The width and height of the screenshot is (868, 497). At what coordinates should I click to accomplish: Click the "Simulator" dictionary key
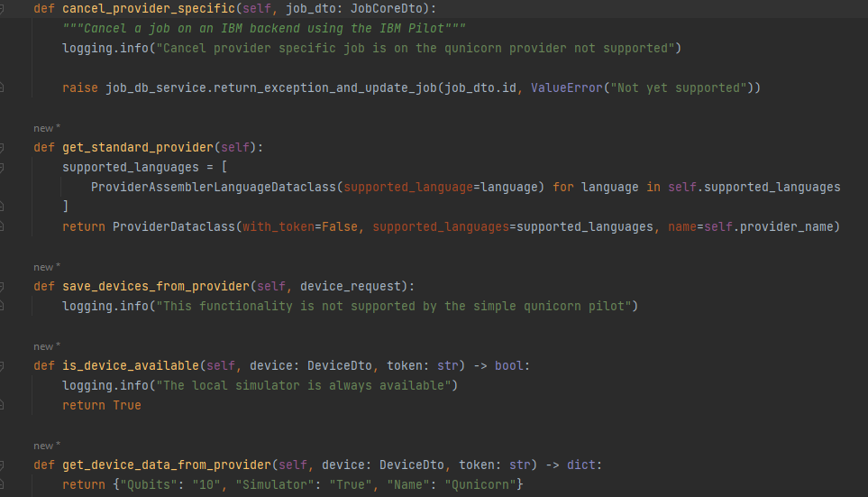coord(275,484)
